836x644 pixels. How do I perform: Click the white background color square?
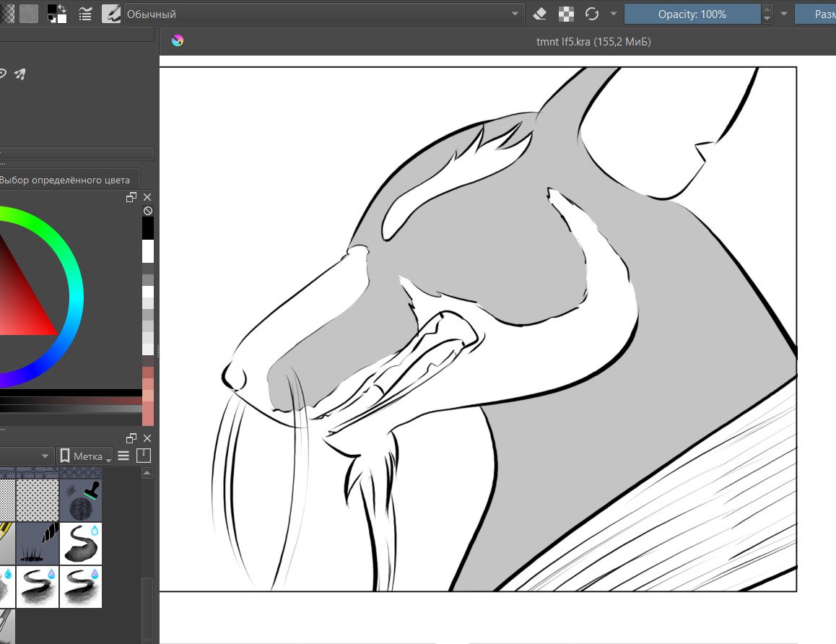click(62, 18)
